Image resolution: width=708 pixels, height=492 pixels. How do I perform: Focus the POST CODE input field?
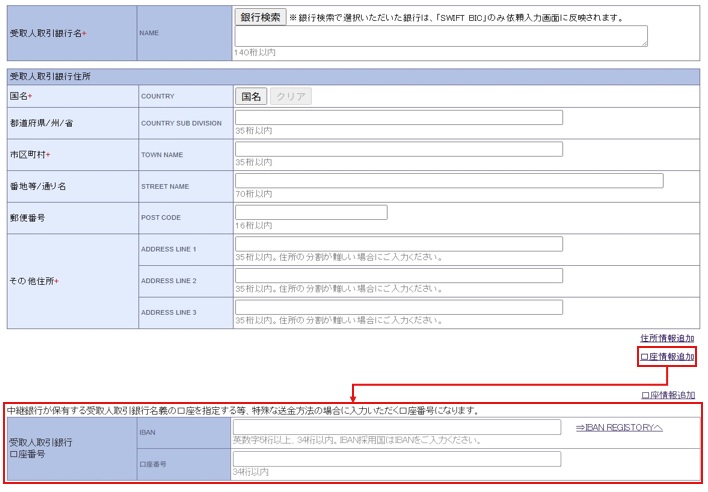[x=311, y=213]
